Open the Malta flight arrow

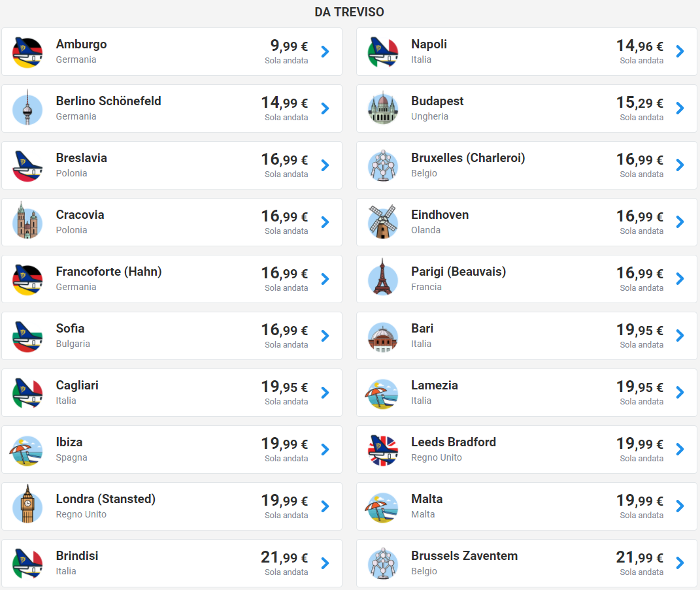tap(680, 506)
